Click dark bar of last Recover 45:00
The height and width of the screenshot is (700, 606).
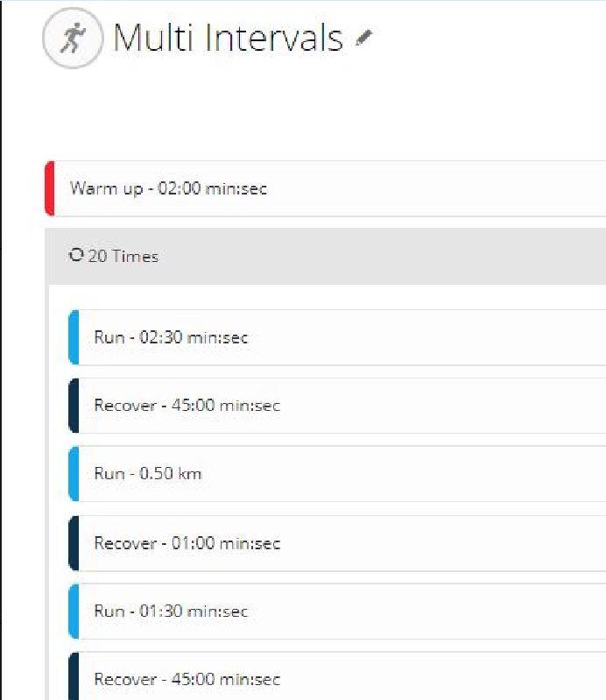(x=74, y=675)
